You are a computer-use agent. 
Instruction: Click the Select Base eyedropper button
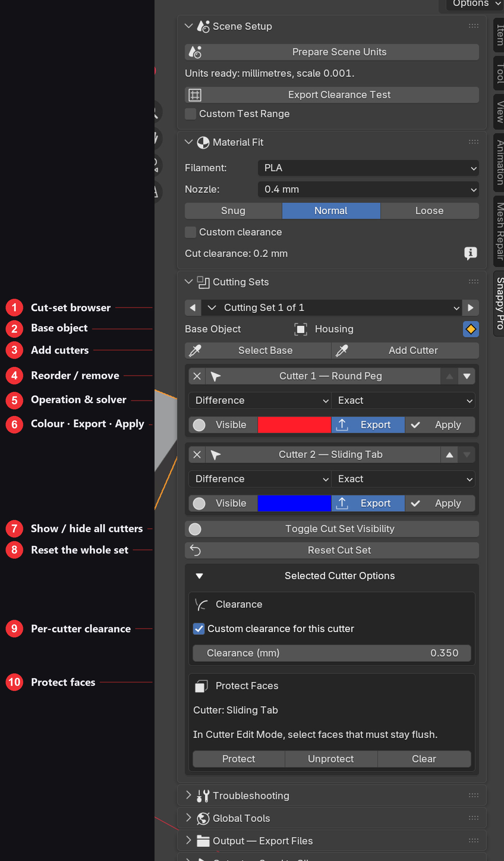click(x=258, y=351)
